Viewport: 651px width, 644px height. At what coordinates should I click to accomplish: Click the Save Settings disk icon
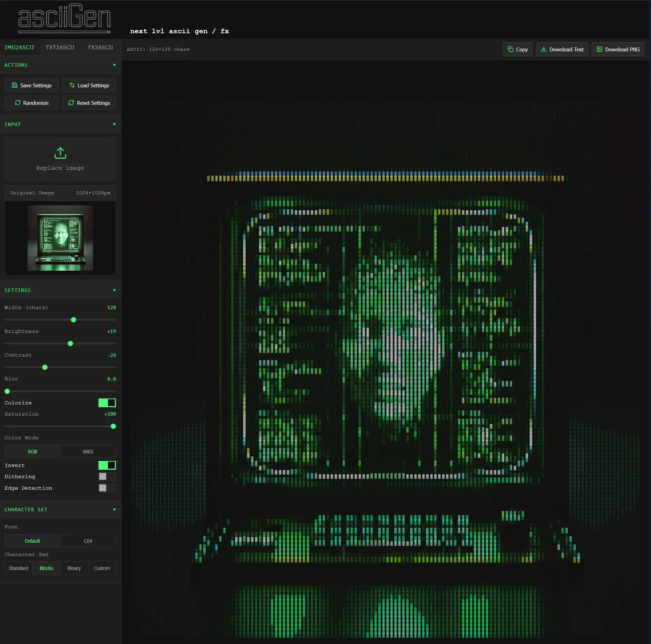click(x=14, y=85)
